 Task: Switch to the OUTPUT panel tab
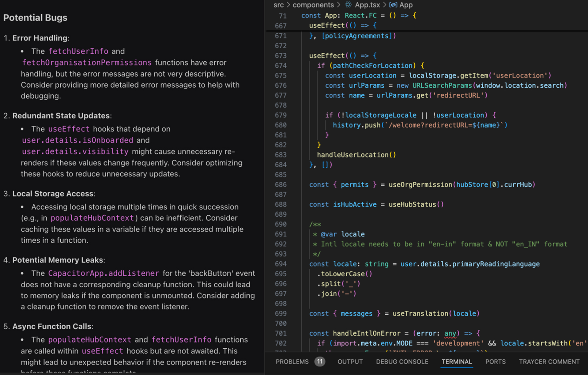coord(350,362)
